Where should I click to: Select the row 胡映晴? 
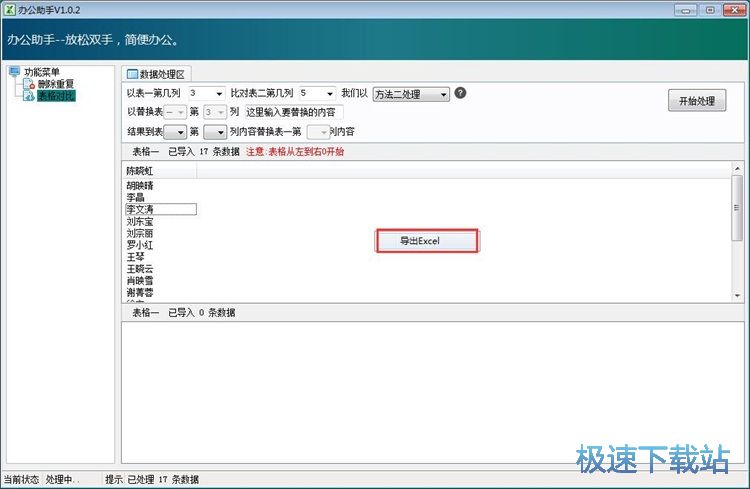[140, 186]
